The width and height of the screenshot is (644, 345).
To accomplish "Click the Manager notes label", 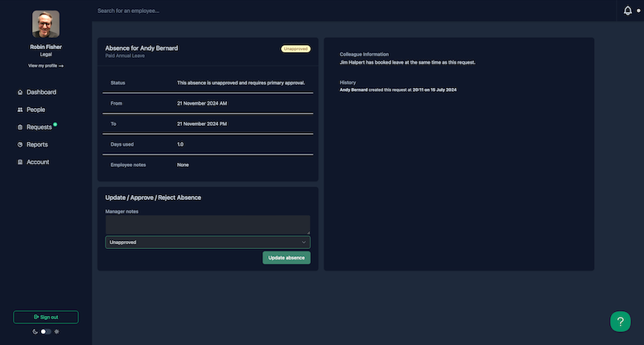I will click(122, 211).
